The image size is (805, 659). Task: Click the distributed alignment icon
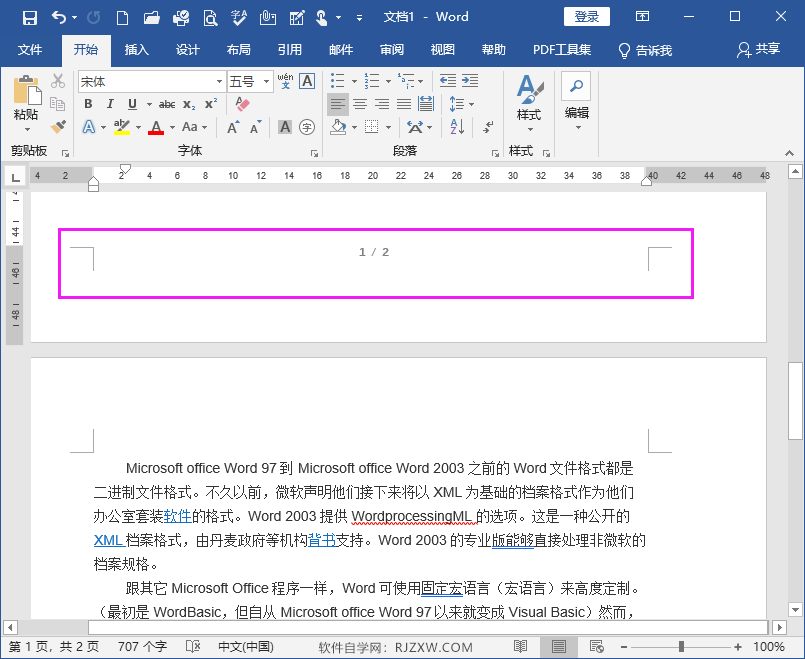[x=426, y=104]
